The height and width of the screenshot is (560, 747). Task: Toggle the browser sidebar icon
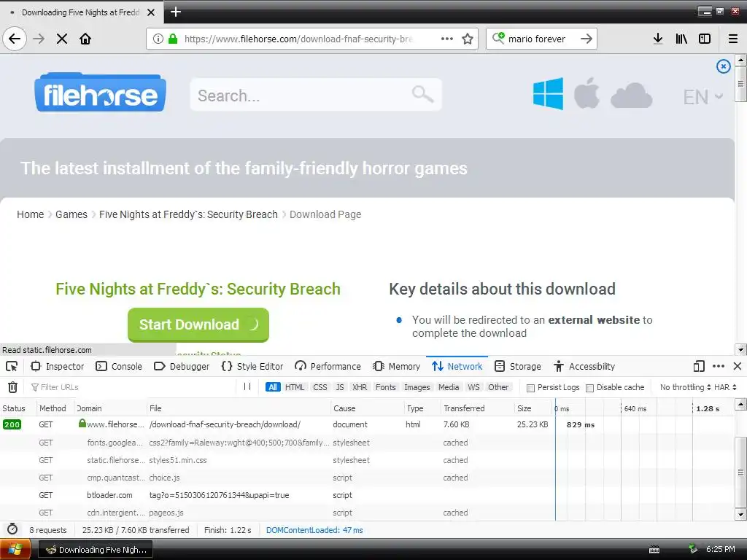click(x=705, y=39)
